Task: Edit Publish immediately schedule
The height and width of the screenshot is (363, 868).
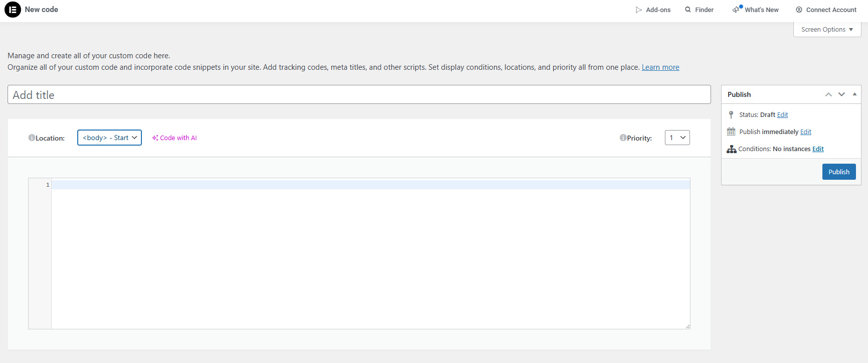Action: [805, 132]
